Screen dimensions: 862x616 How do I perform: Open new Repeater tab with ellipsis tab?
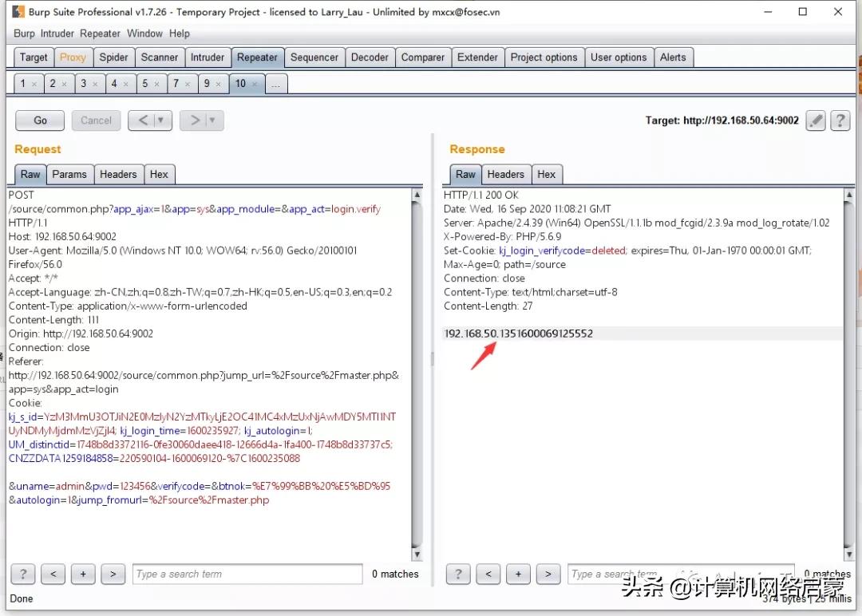[x=276, y=84]
